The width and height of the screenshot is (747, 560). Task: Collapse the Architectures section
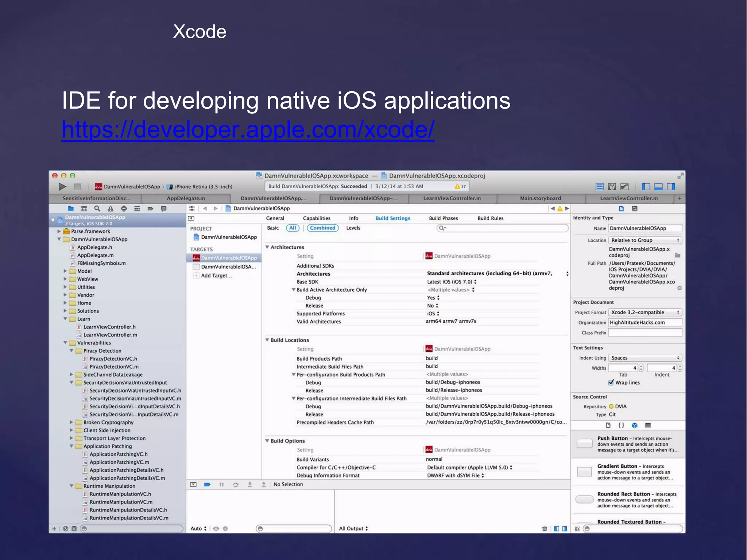[267, 247]
